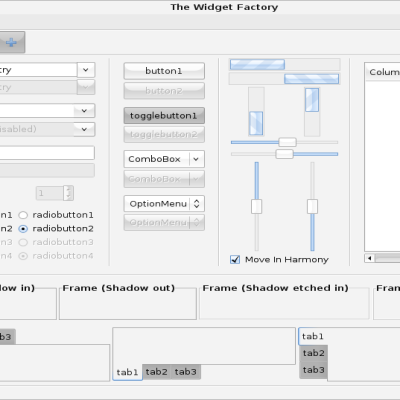Viewport: 400px width, 400px height.
Task: Open the first entry combo dropdown arrow
Action: [x=86, y=70]
